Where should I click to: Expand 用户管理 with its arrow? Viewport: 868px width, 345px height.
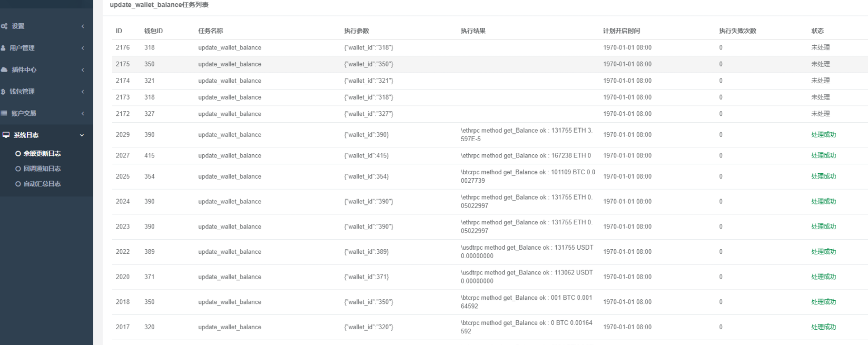(83, 48)
